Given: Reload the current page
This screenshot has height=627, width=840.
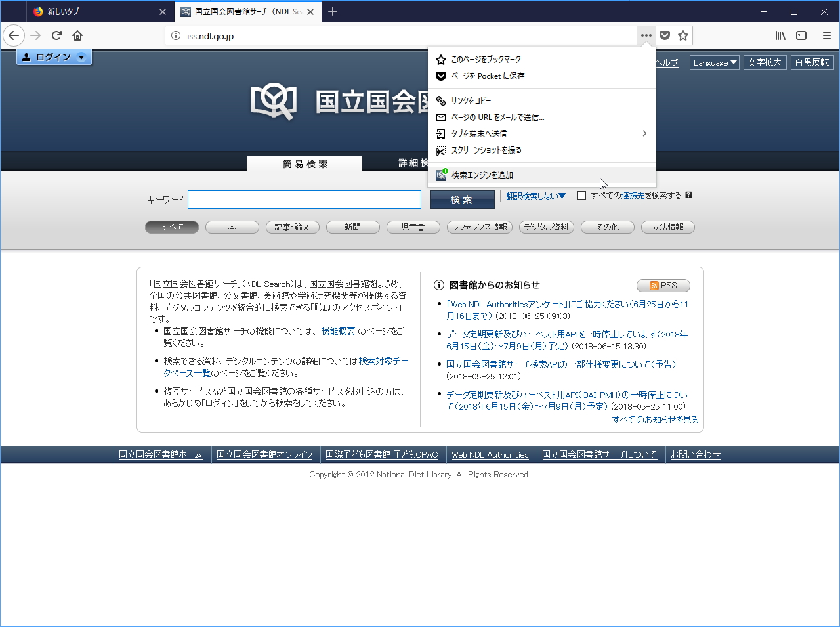Looking at the screenshot, I should click(56, 35).
